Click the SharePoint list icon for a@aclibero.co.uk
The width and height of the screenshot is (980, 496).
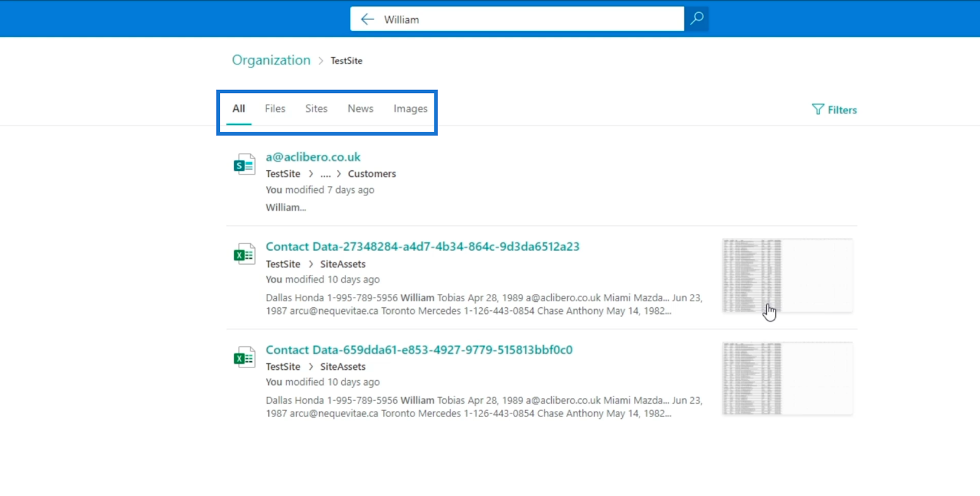tap(244, 165)
